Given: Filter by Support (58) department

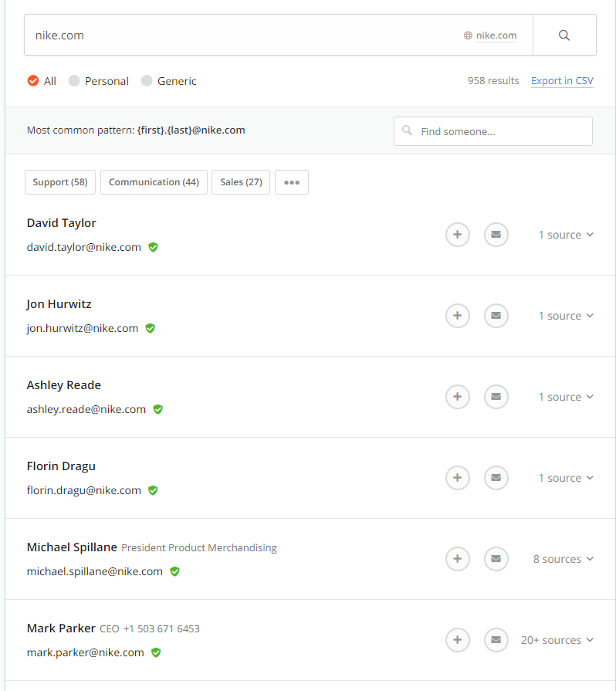Looking at the screenshot, I should pyautogui.click(x=60, y=182).
